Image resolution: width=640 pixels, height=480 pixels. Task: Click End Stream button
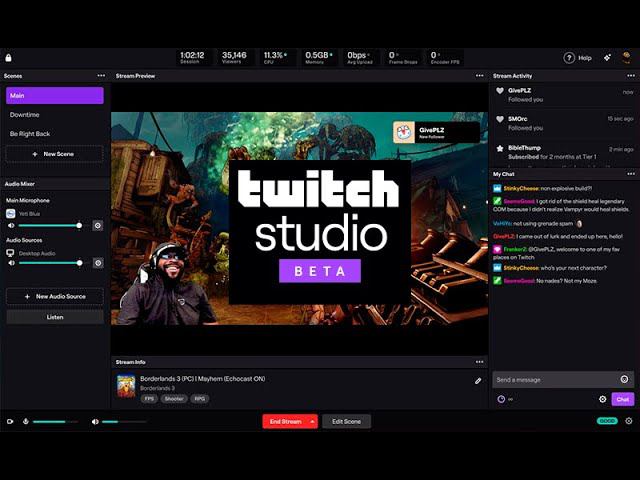tap(285, 421)
